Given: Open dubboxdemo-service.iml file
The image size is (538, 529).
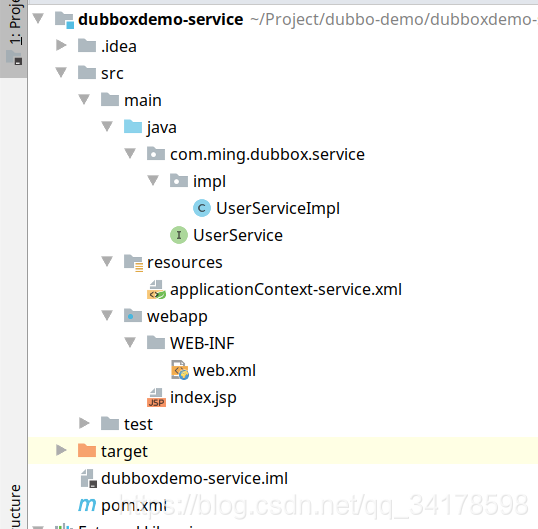Looking at the screenshot, I should (x=195, y=478).
